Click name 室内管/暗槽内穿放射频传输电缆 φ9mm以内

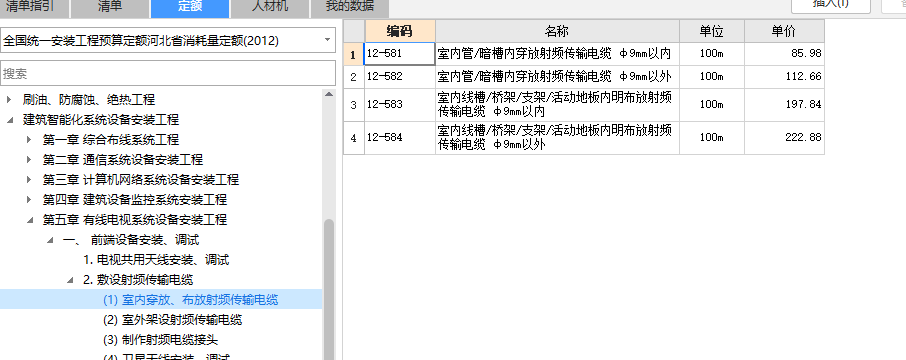[557, 54]
